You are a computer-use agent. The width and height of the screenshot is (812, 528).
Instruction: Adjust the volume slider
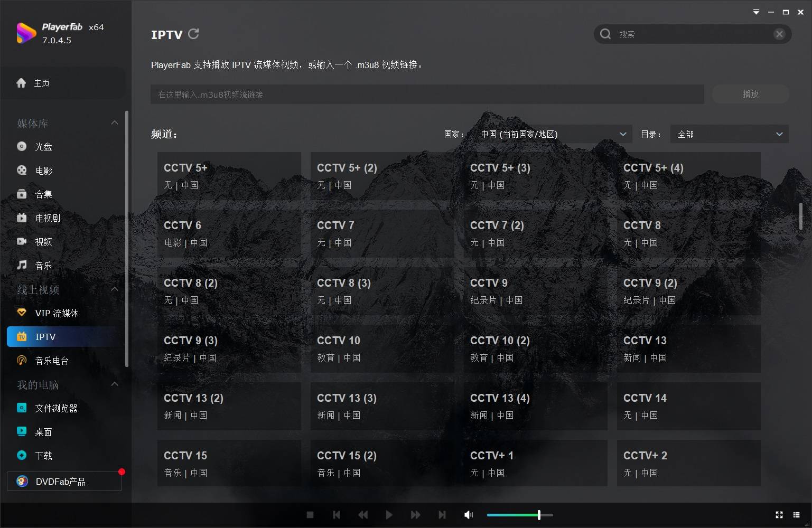click(x=520, y=515)
